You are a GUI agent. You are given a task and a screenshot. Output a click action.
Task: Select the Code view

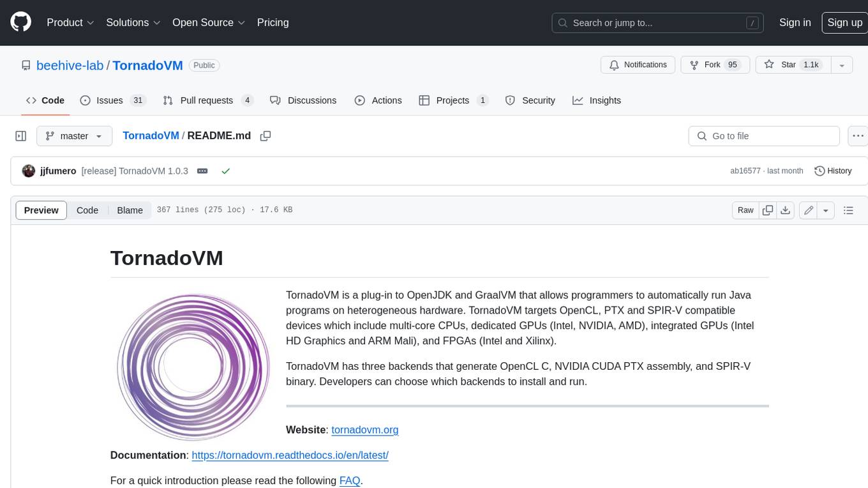[x=87, y=210]
